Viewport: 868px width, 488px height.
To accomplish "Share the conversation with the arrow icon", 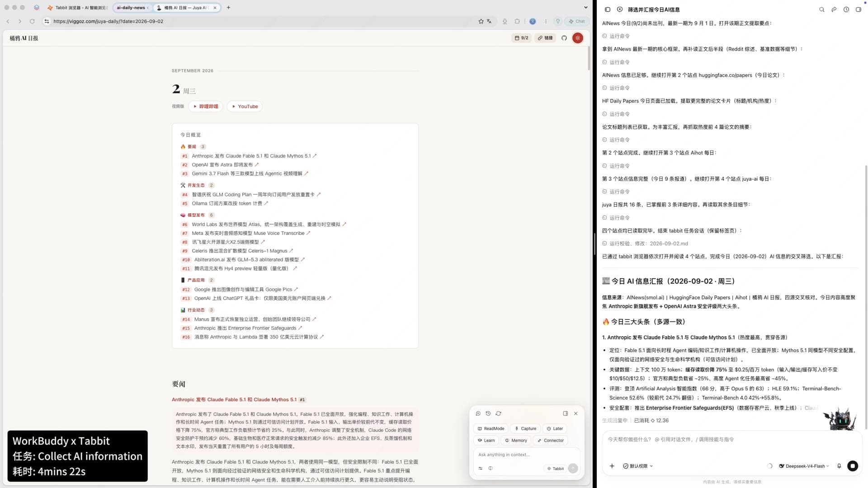I will coord(834,9).
